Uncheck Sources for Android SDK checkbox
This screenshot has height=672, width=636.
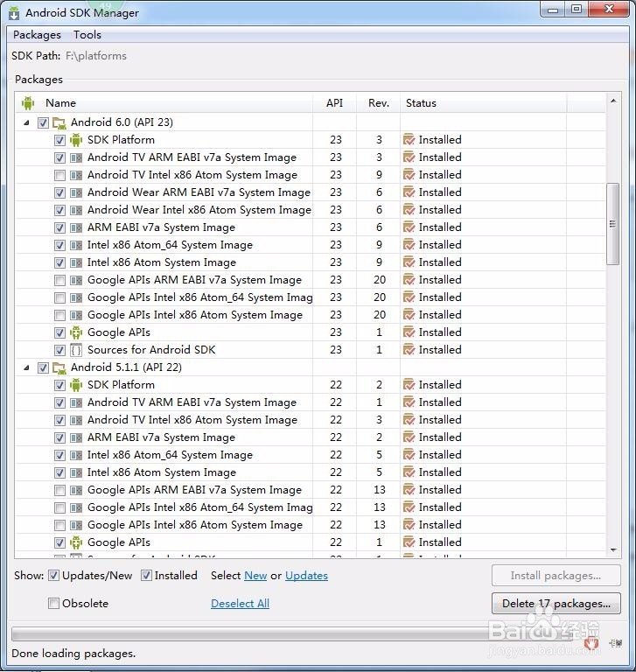pos(59,350)
